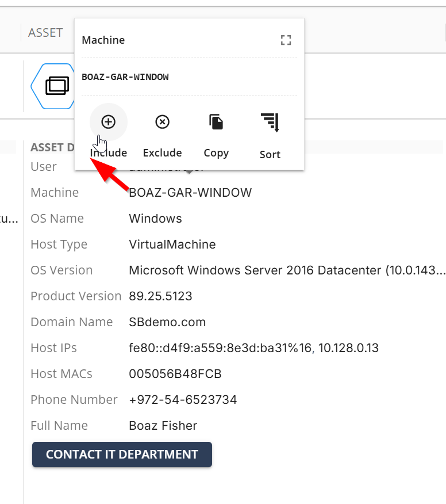The width and height of the screenshot is (446, 504).
Task: Select the ASSET tab header
Action: point(45,33)
